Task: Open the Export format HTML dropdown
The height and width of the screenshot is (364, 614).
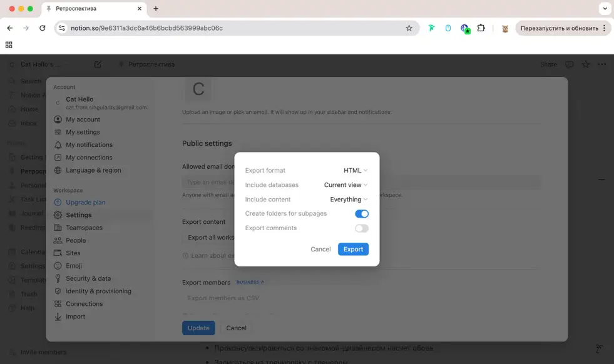Action: point(355,170)
